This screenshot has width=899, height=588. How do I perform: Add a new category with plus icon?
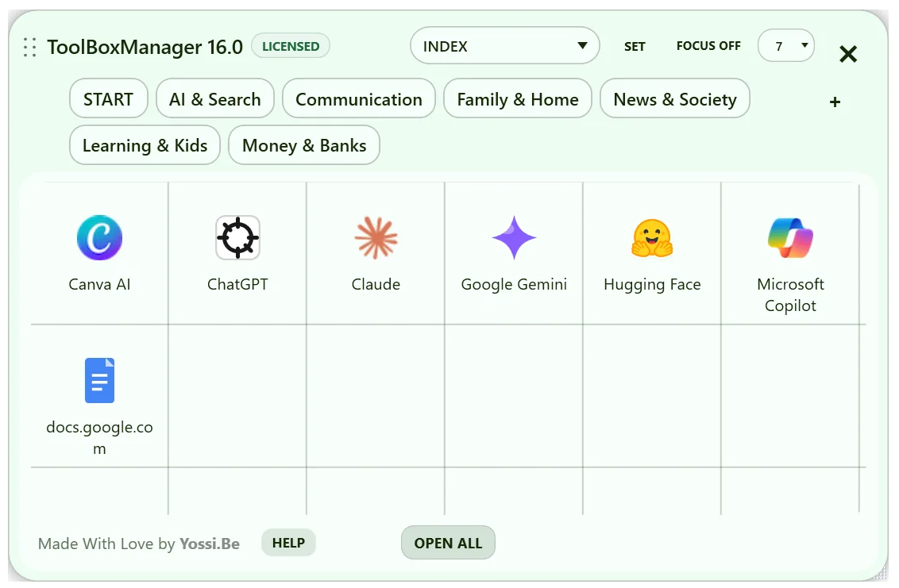click(835, 102)
